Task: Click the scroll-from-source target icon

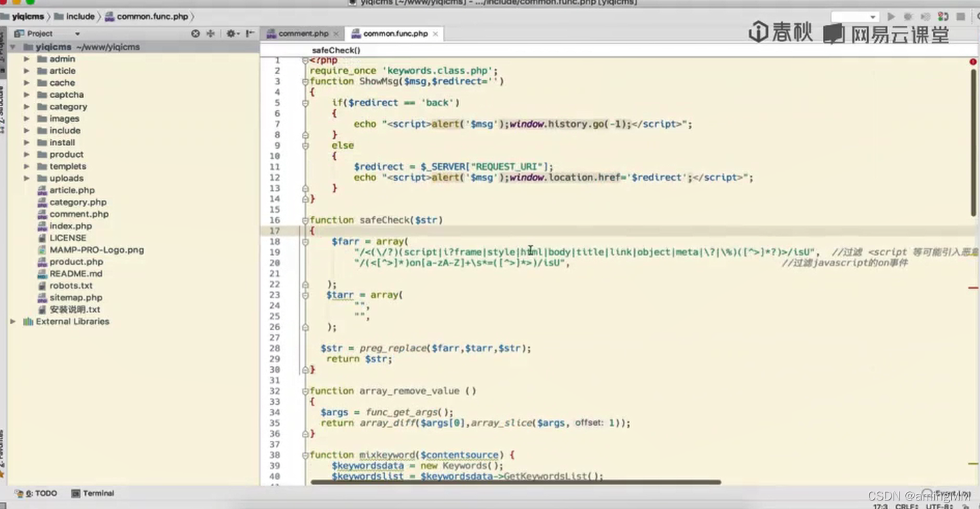Action: click(x=195, y=33)
